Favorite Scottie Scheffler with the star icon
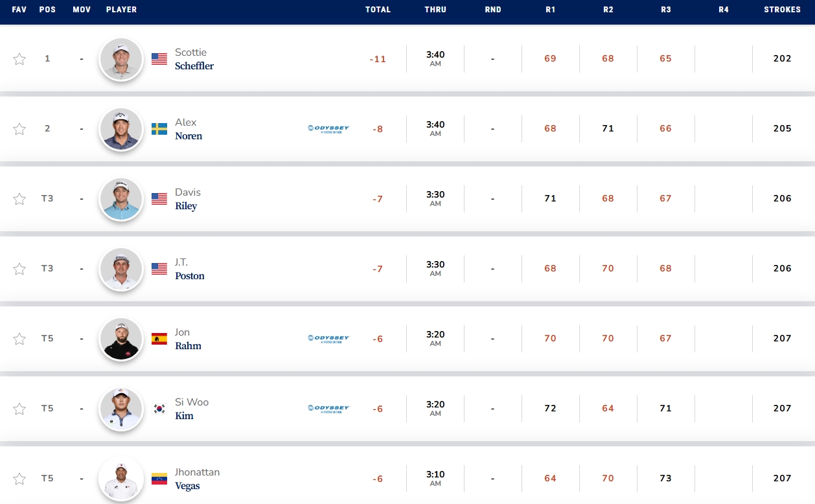Viewport: 815px width, 504px height. pyautogui.click(x=19, y=59)
